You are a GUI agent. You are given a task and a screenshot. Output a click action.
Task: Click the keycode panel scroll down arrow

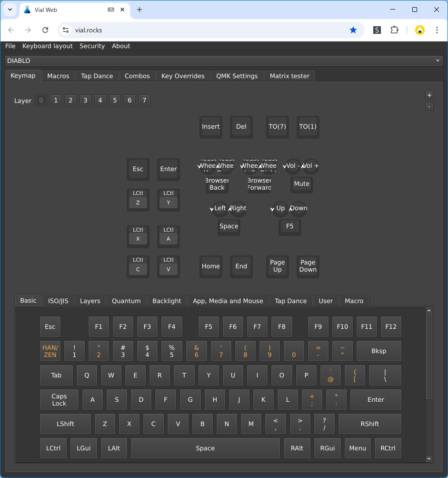pos(429,459)
